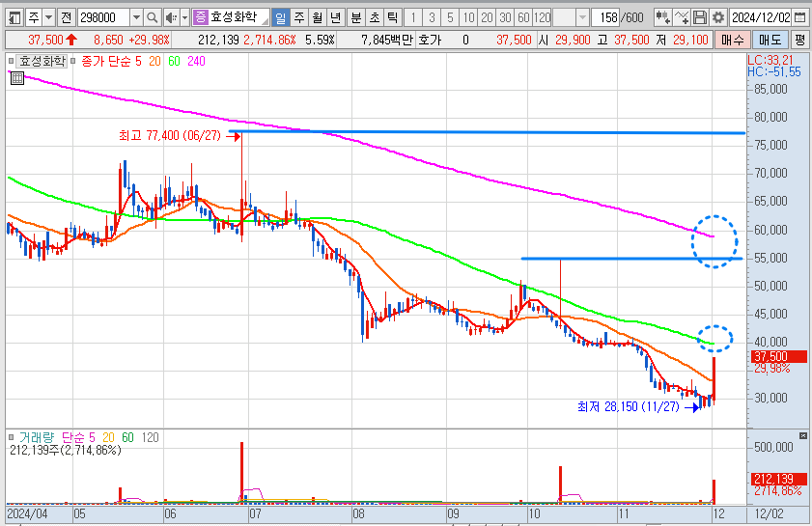Open the add-chart candlestick icon

(x=662, y=18)
